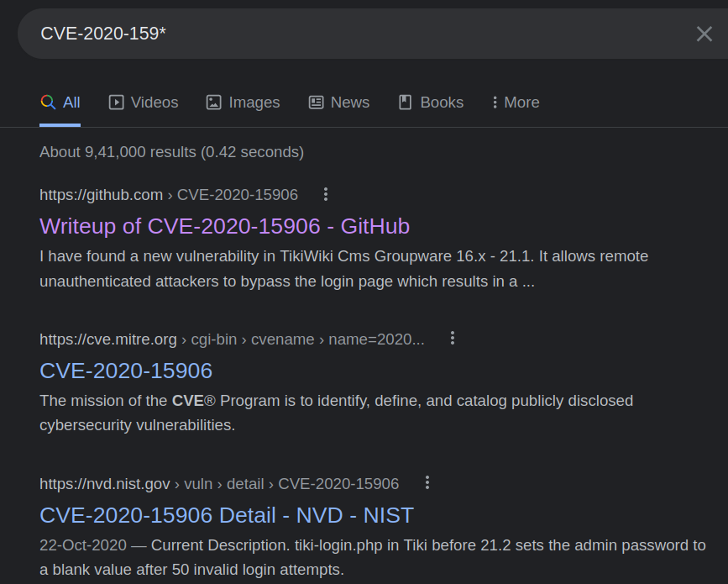Go to the News tab

pos(339,103)
